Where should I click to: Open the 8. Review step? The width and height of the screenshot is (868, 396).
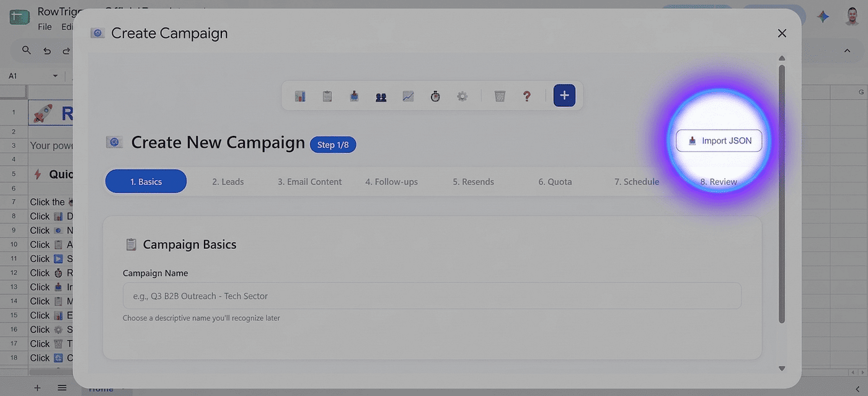click(x=719, y=182)
